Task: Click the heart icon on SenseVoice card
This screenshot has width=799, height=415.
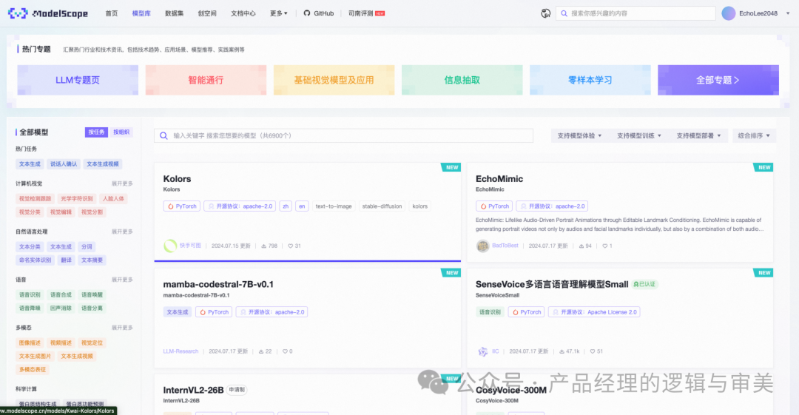Action: [x=593, y=351]
